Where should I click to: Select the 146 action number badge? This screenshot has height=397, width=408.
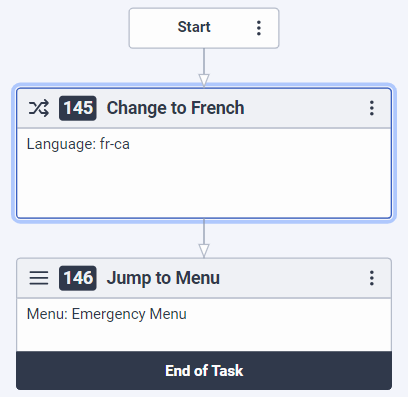click(78, 278)
